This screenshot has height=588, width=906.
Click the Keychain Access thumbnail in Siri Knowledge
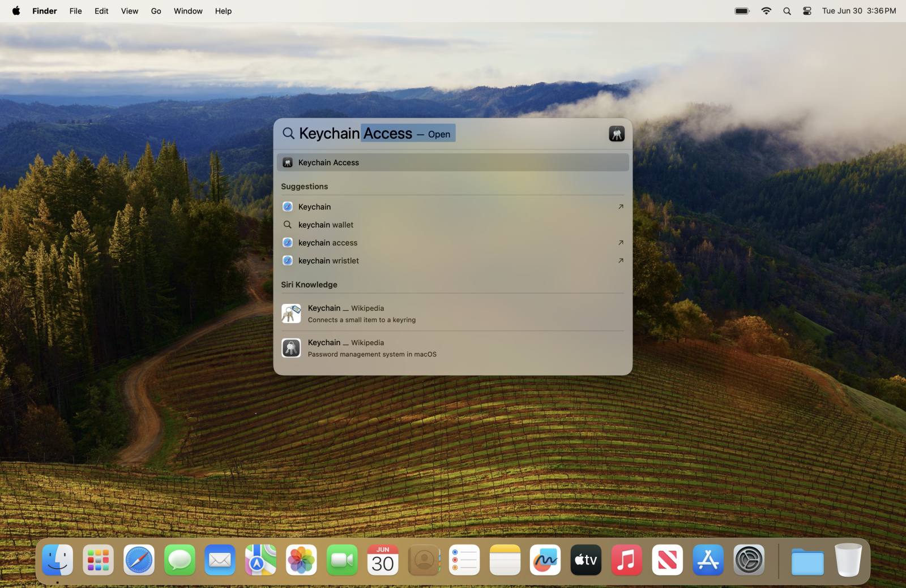(x=291, y=348)
